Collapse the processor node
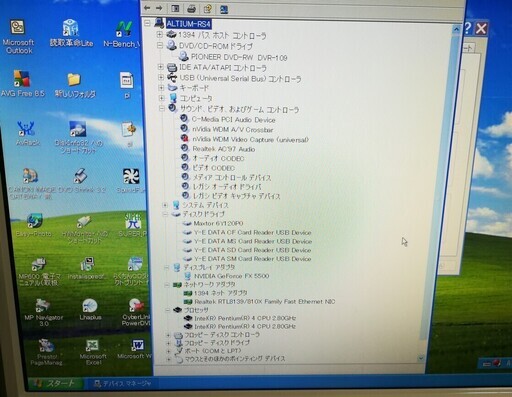This screenshot has height=397, width=512. [x=168, y=310]
